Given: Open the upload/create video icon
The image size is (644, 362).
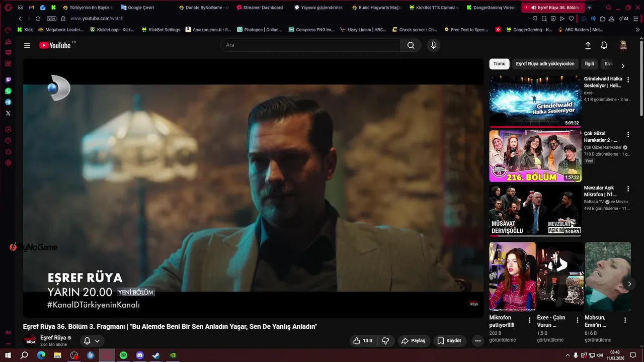Looking at the screenshot, I should [x=588, y=45].
